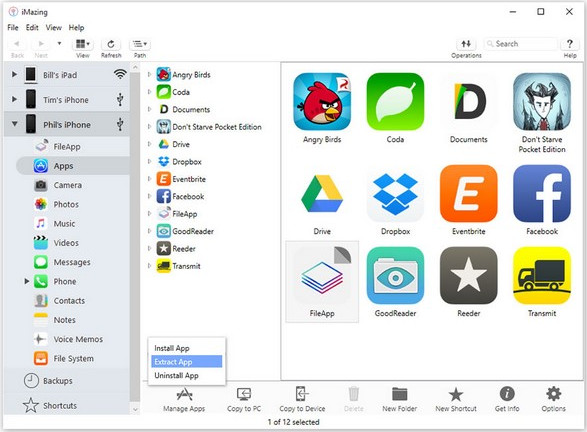The image size is (587, 432).
Task: Select the Facebook app icon in grid
Action: click(x=542, y=194)
